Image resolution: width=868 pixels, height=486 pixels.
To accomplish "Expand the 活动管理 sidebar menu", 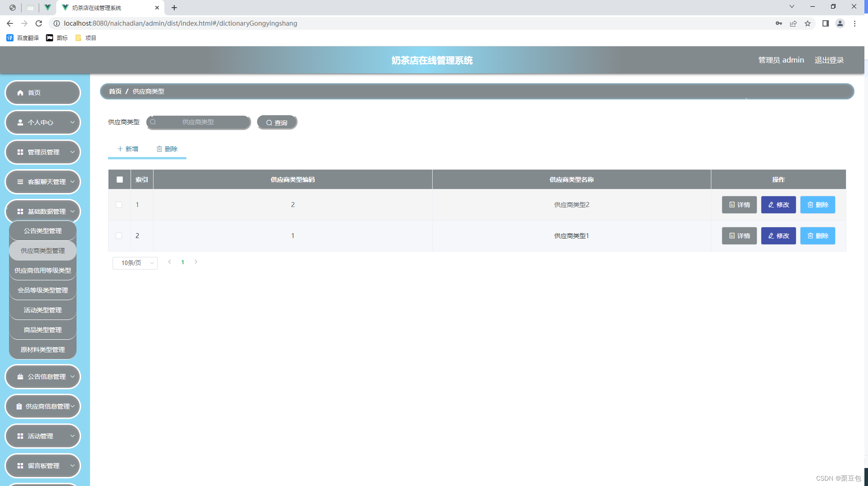I will tap(43, 436).
